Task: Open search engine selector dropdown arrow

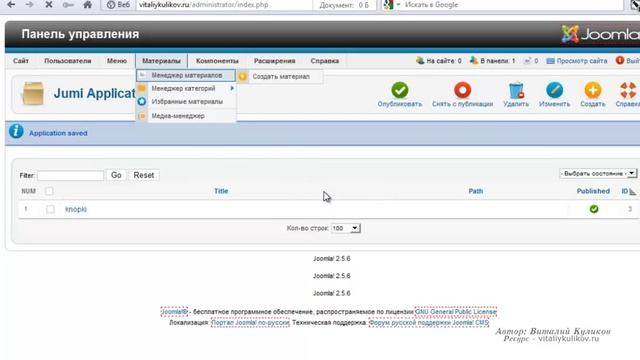Action: 398,5
